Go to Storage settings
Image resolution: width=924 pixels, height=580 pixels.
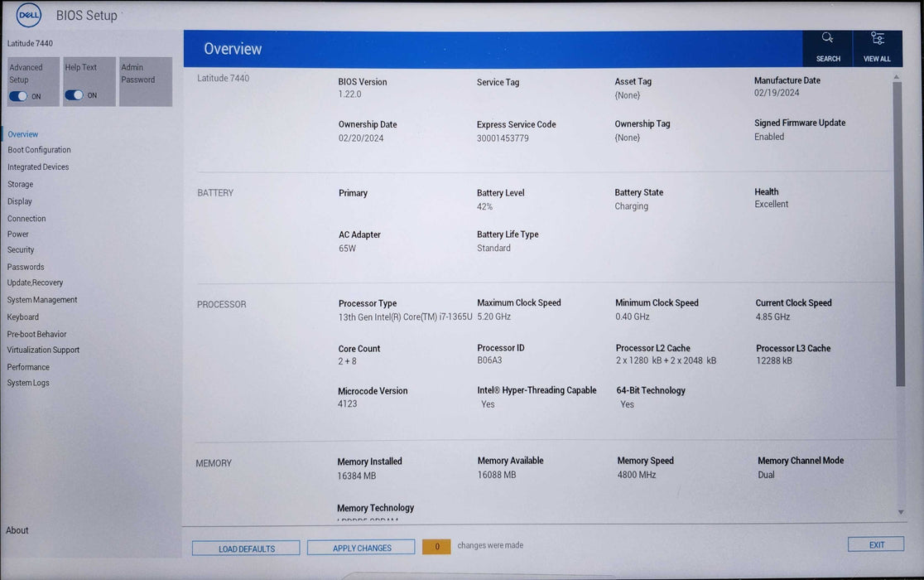(x=20, y=184)
